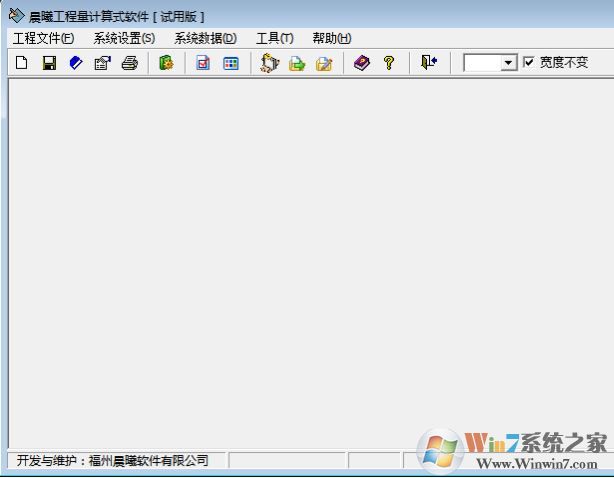Click the floppy disk save icon
The width and height of the screenshot is (614, 478).
(48, 63)
